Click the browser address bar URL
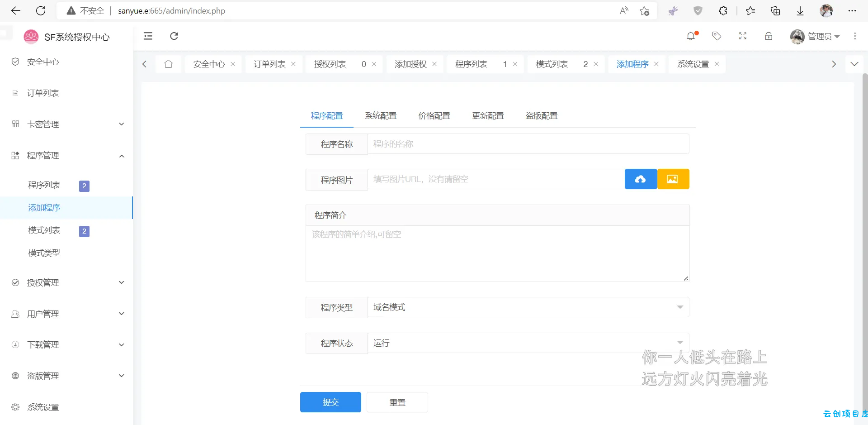 172,11
